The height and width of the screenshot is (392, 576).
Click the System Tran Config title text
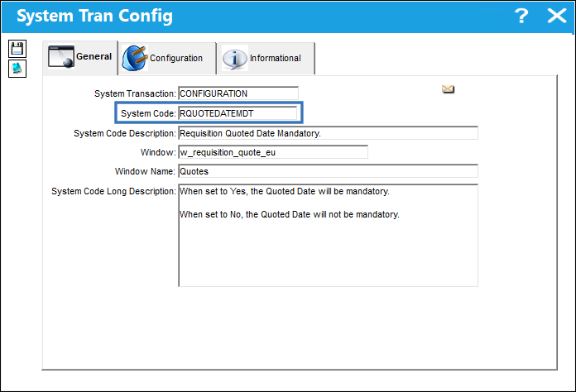pyautogui.click(x=95, y=17)
